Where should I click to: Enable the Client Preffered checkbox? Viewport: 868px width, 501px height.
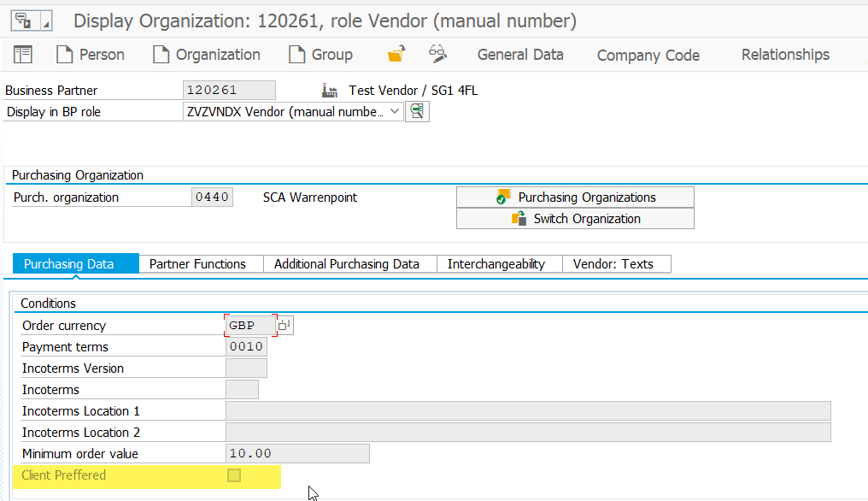click(x=233, y=475)
